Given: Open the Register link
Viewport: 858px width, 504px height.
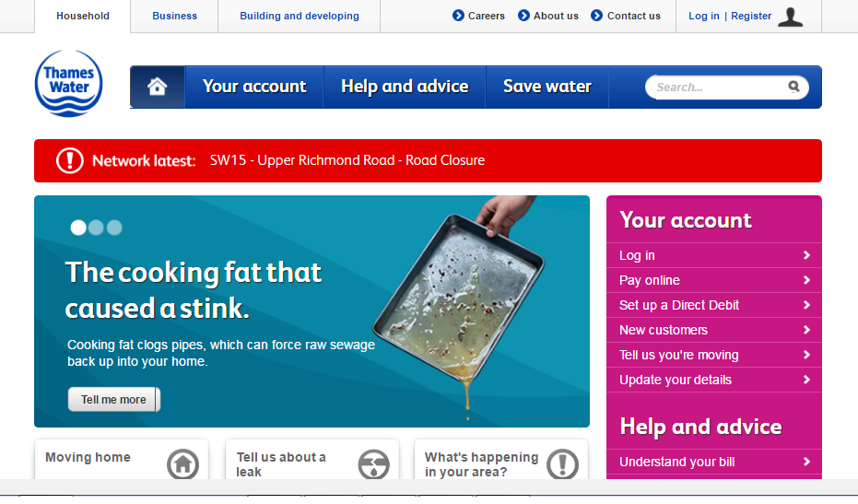Looking at the screenshot, I should [x=751, y=16].
